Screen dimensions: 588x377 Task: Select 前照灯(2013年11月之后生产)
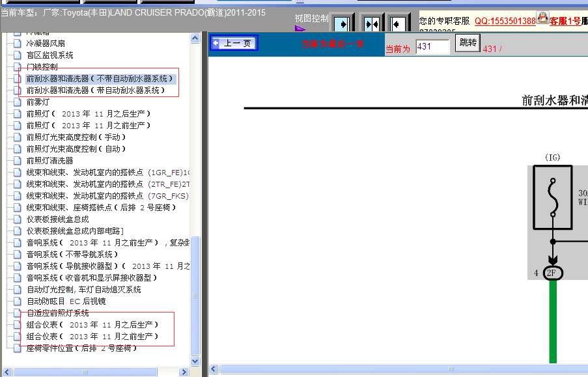88,114
